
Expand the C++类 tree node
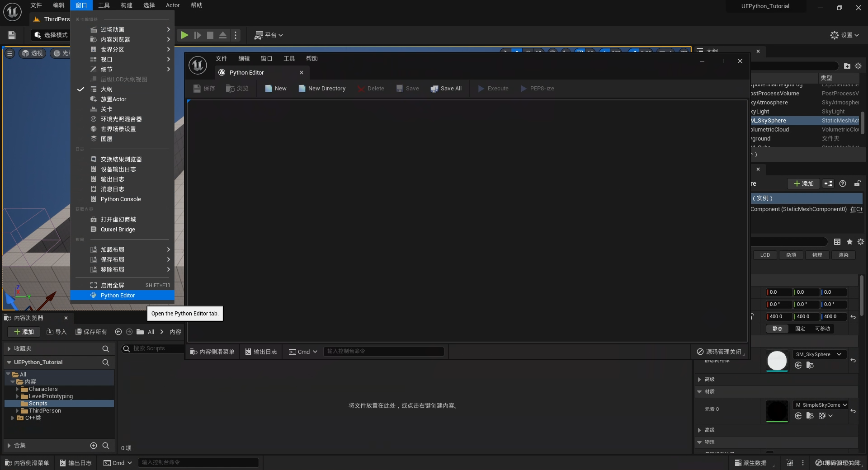tap(13, 418)
